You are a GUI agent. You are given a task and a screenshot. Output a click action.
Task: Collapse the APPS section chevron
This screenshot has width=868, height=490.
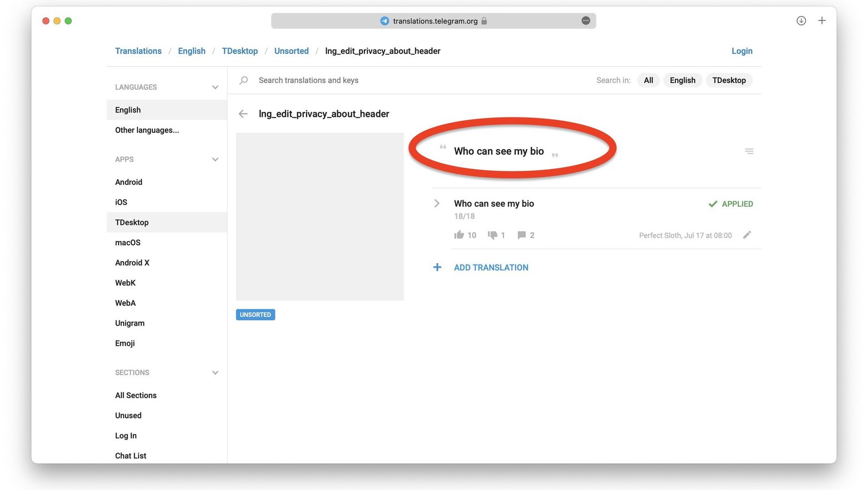pyautogui.click(x=215, y=160)
